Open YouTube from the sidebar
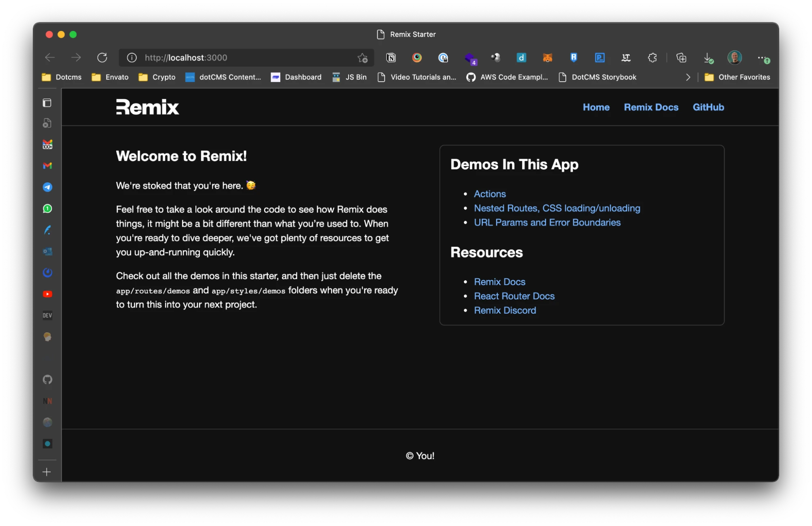This screenshot has width=812, height=526. (x=48, y=294)
